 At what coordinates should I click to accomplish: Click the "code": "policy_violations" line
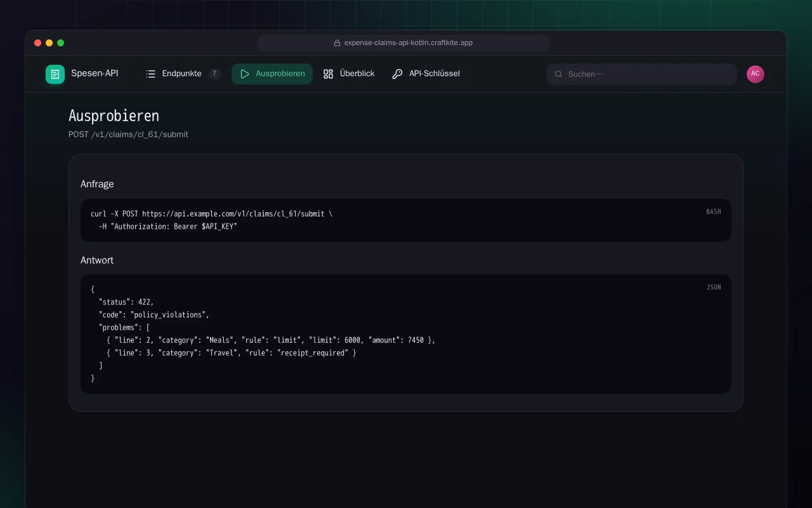pyautogui.click(x=154, y=315)
